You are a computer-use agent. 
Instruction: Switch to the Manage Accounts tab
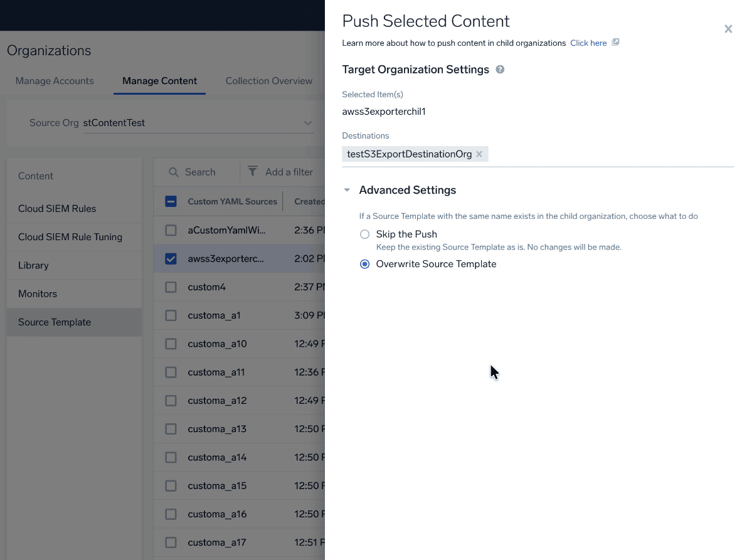click(55, 81)
